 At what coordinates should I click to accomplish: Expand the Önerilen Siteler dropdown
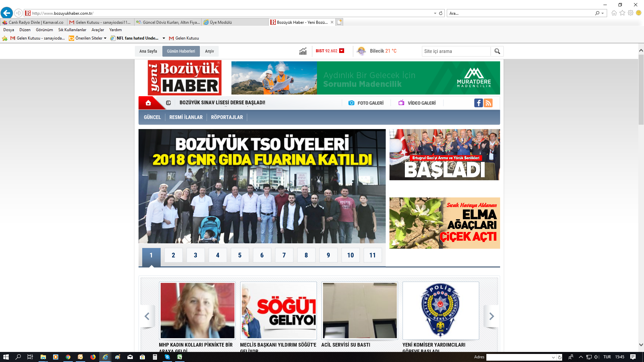[x=105, y=38]
